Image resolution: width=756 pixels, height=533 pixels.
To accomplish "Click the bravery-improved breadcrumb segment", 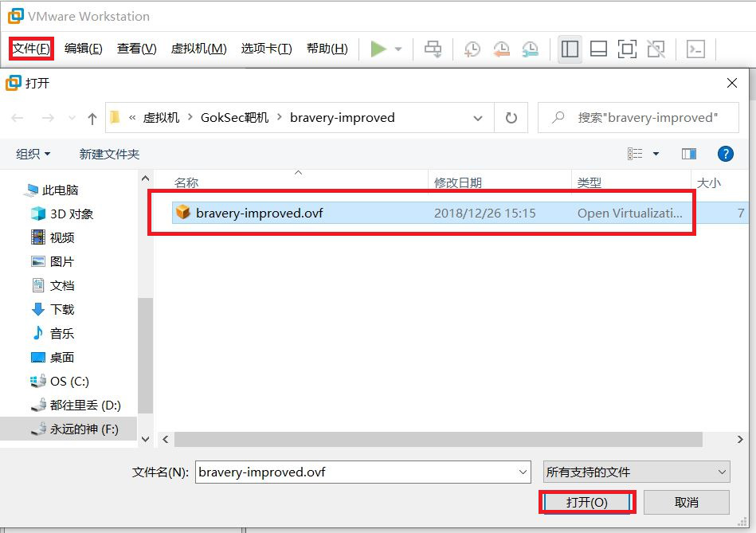I will click(x=343, y=118).
